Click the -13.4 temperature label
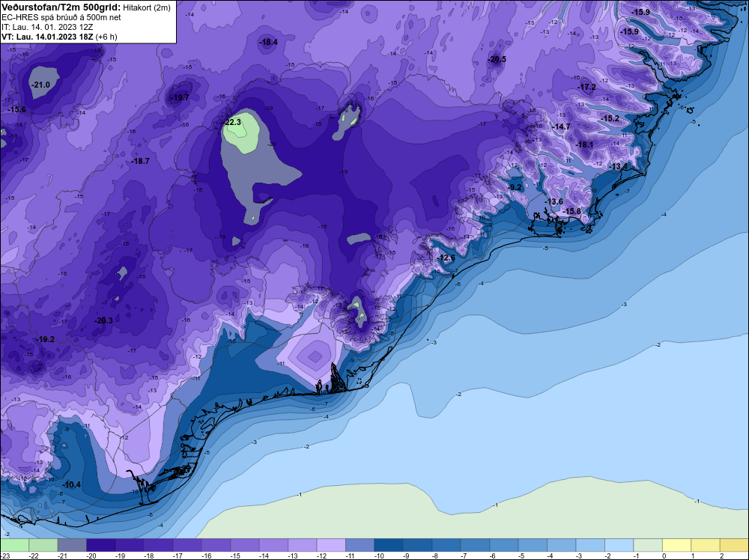749x560 pixels. (619, 166)
